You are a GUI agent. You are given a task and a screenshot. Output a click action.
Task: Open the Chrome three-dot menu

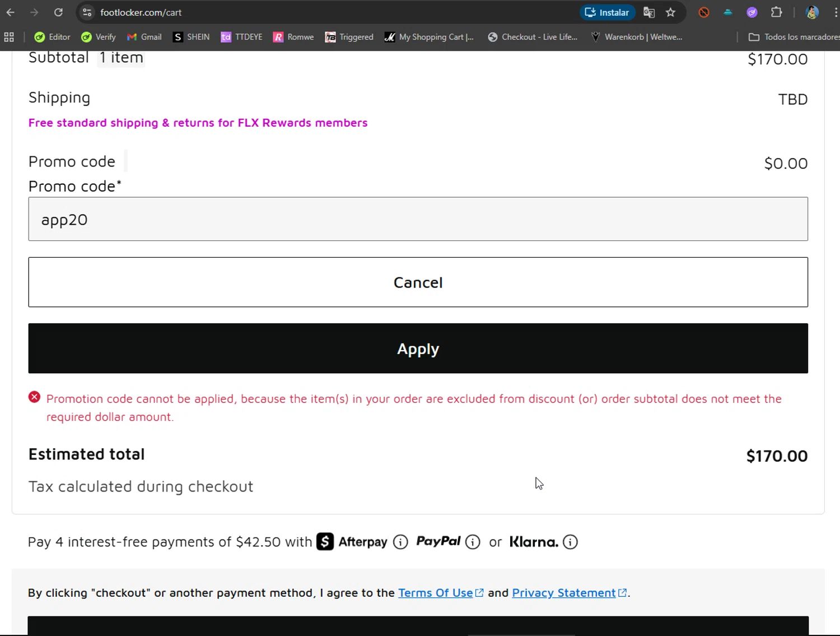pos(836,12)
